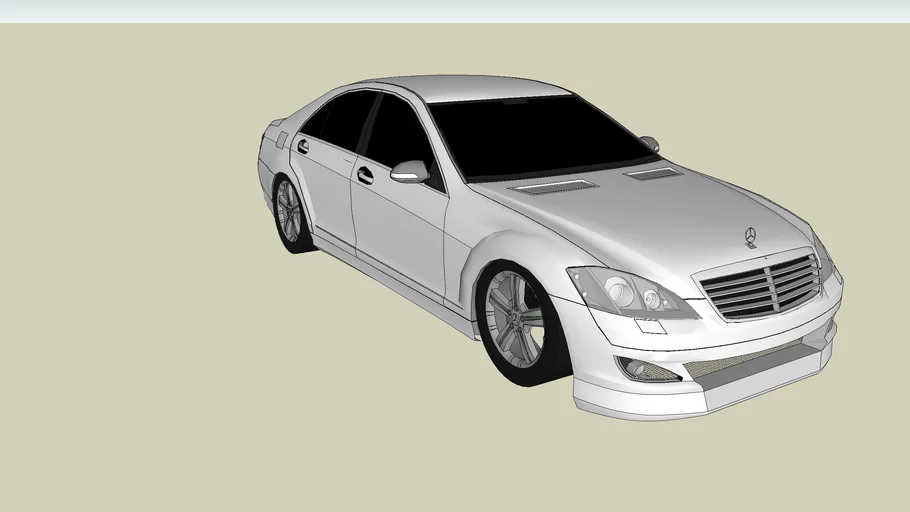Screen dimensions: 910x512
Task: Select the silver Mercedes sedan 3D model
Action: (549, 247)
